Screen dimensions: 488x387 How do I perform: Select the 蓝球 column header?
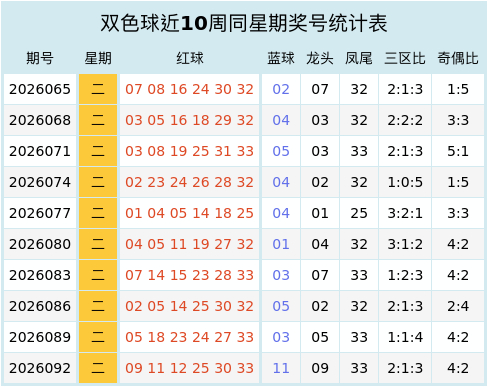[x=281, y=58]
